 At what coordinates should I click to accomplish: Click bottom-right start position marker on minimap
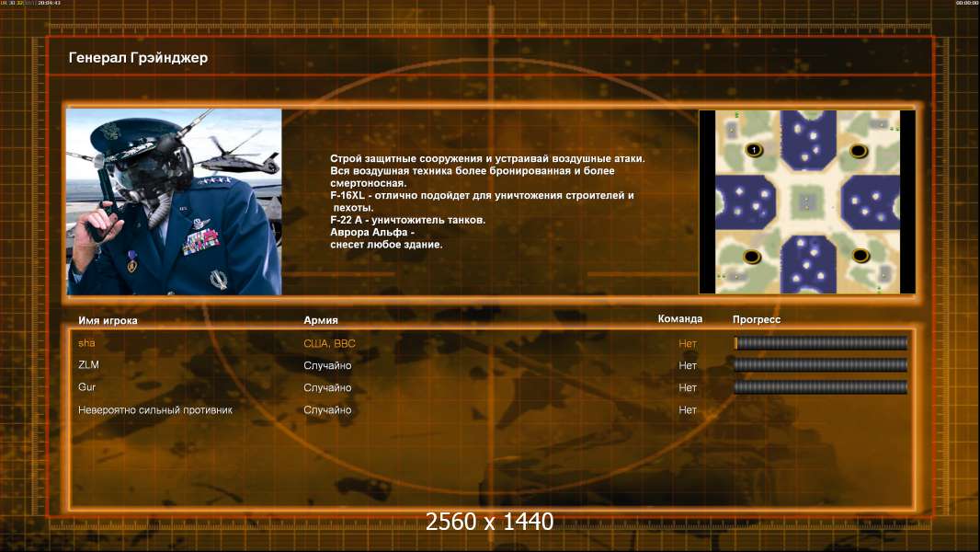(860, 255)
